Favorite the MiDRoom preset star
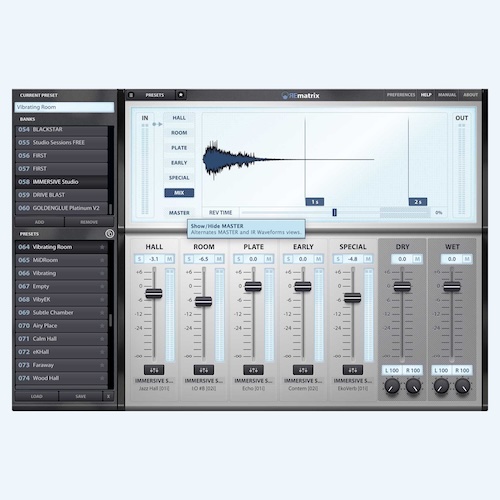Viewport: 500px width, 500px height. (x=102, y=260)
